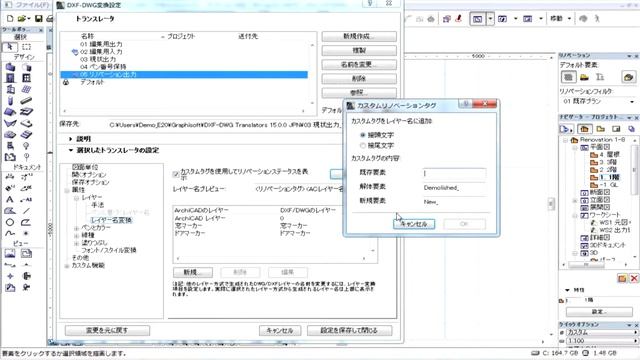Select translator row 01 編集用出力
Screen dimensions: 640x360
pyautogui.click(x=184, y=44)
